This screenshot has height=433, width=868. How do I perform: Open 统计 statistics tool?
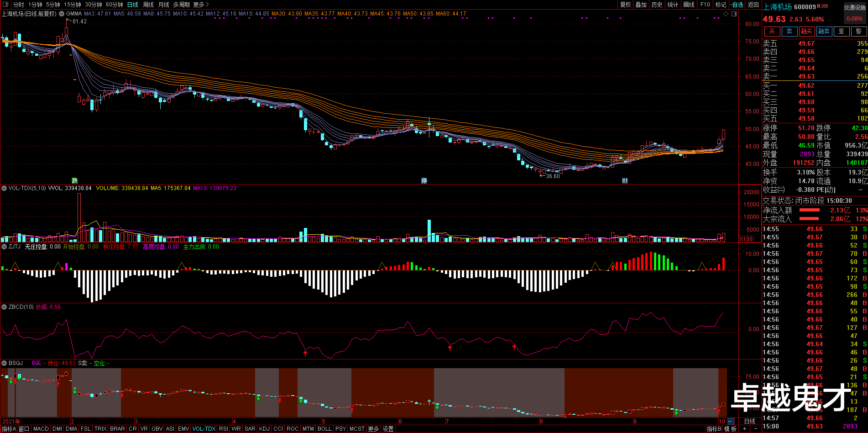[673, 5]
